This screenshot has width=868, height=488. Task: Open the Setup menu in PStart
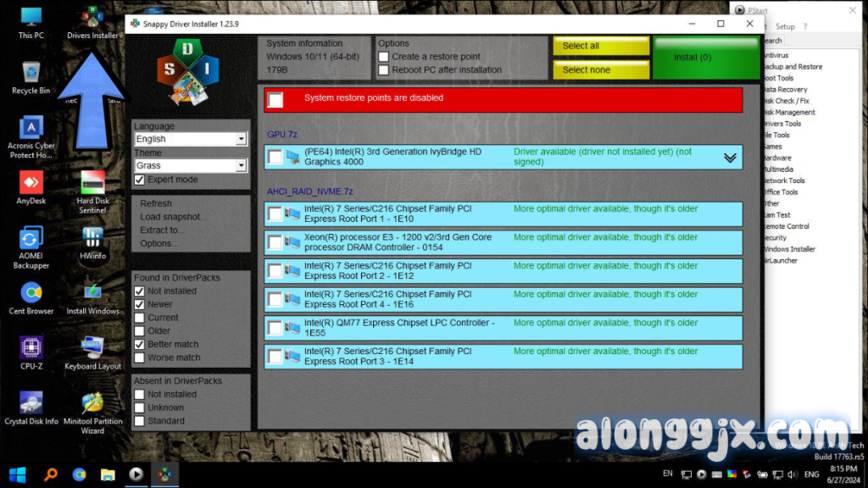coord(785,26)
